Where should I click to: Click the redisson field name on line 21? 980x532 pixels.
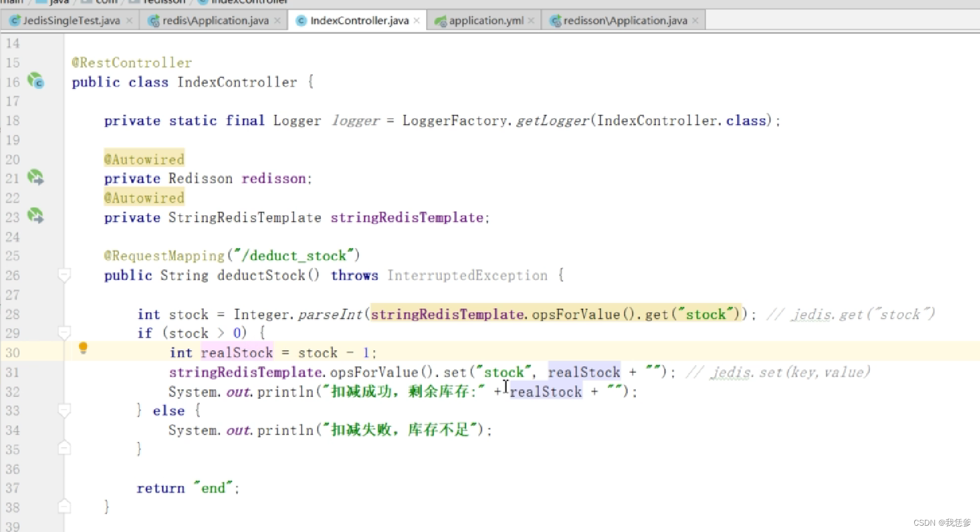[273, 178]
